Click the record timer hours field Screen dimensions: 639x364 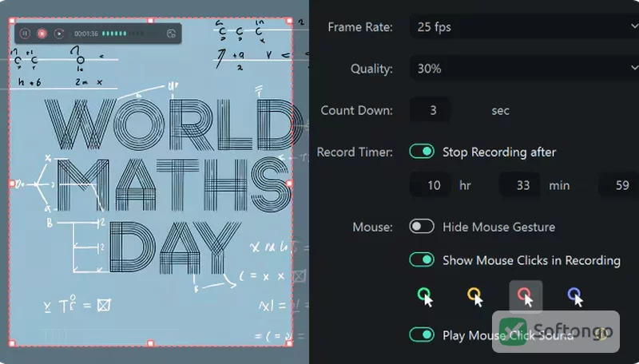(x=431, y=185)
